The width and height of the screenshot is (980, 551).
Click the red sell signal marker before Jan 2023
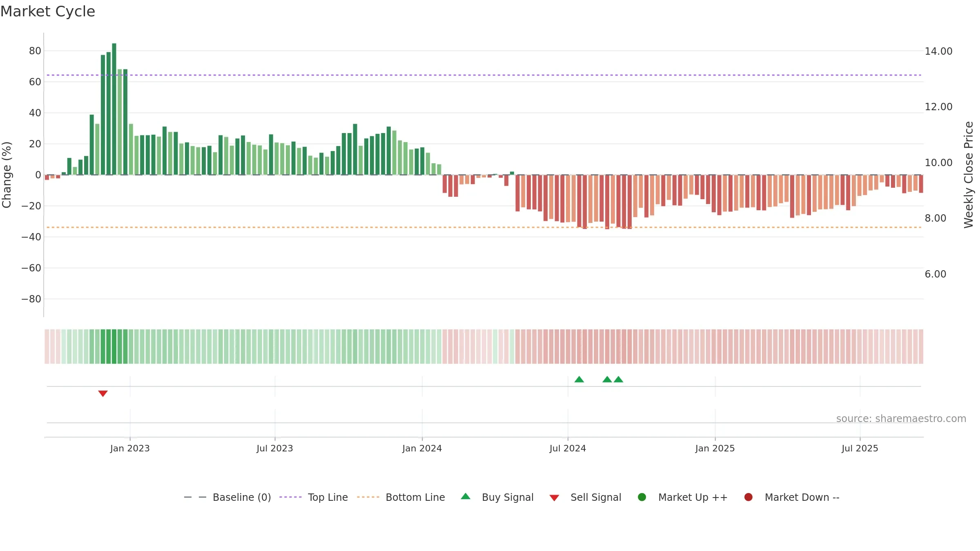pos(103,393)
